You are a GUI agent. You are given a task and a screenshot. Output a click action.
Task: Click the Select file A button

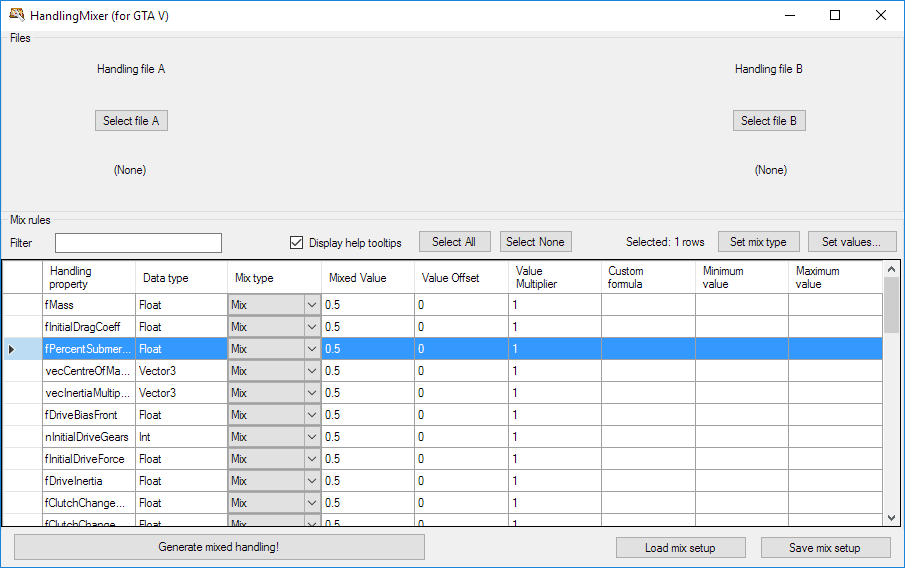point(131,121)
